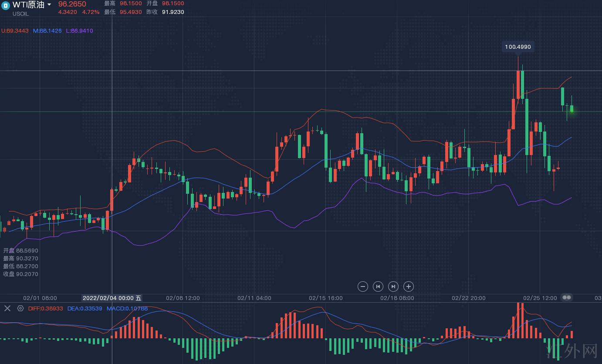Click the DEA:0.33539 indicator label
Screen dimensions: 602x364
(x=85, y=308)
